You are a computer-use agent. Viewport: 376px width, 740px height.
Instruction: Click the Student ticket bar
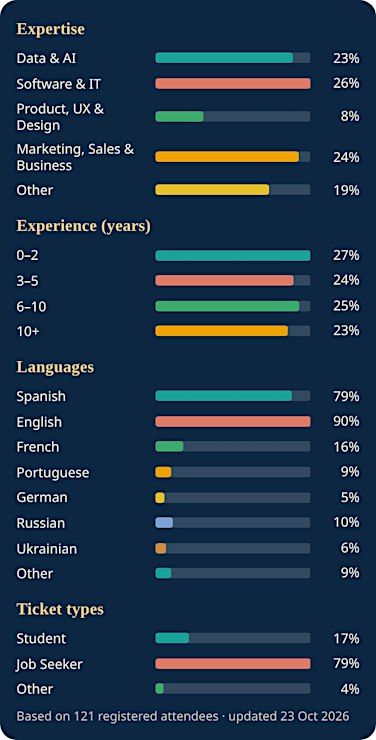point(233,638)
